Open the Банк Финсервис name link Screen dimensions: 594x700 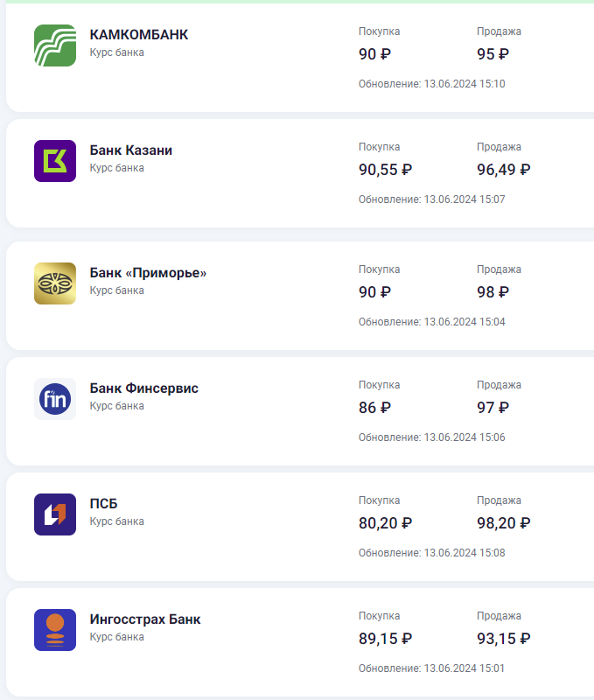click(x=143, y=388)
